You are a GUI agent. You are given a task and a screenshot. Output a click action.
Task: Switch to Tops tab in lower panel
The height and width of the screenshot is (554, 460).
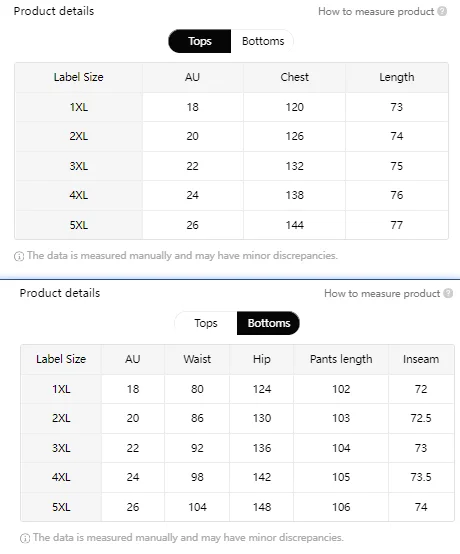point(206,323)
